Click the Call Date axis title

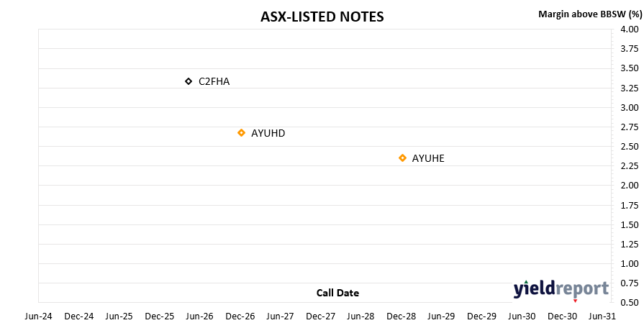(337, 293)
